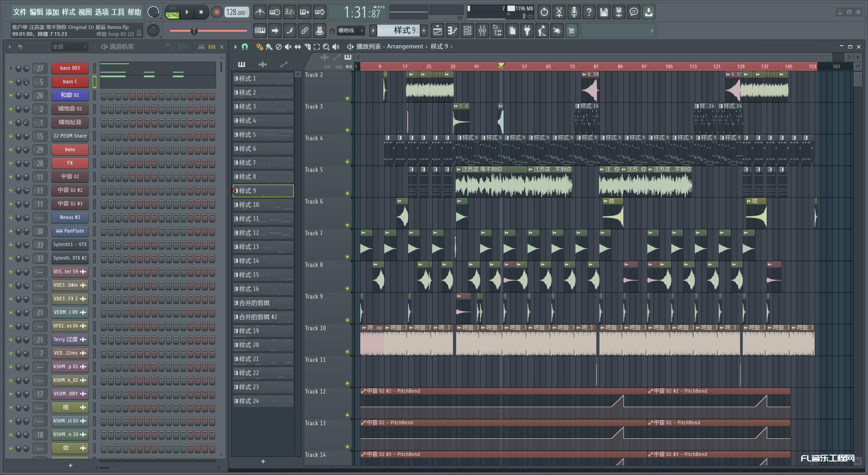Select the delete tool (circle slash) in playlist
Screen dimensions: 868x475
(278, 47)
